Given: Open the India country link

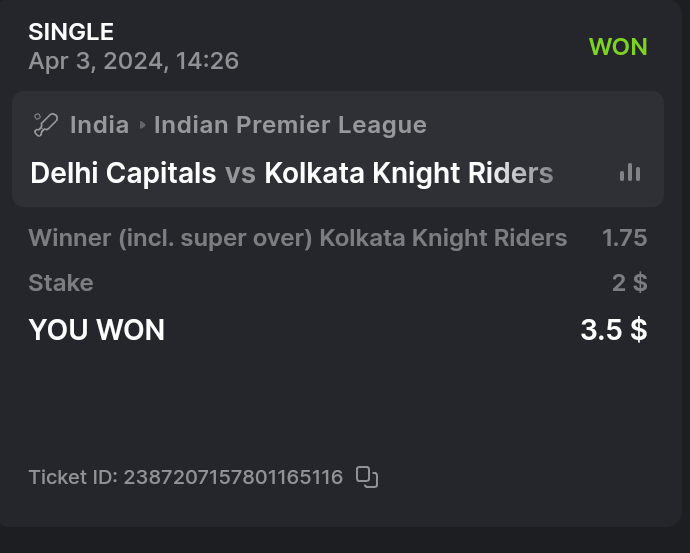Looking at the screenshot, I should pyautogui.click(x=99, y=125).
